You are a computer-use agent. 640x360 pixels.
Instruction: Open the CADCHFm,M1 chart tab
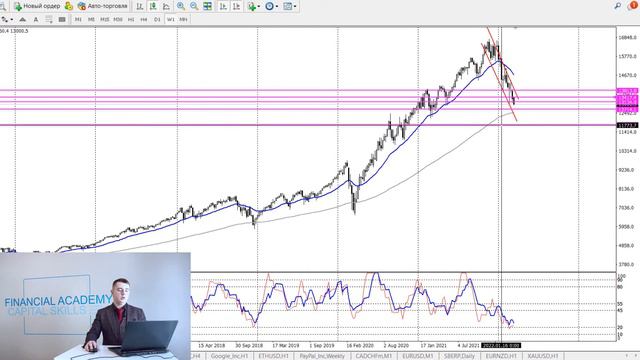tap(373, 356)
